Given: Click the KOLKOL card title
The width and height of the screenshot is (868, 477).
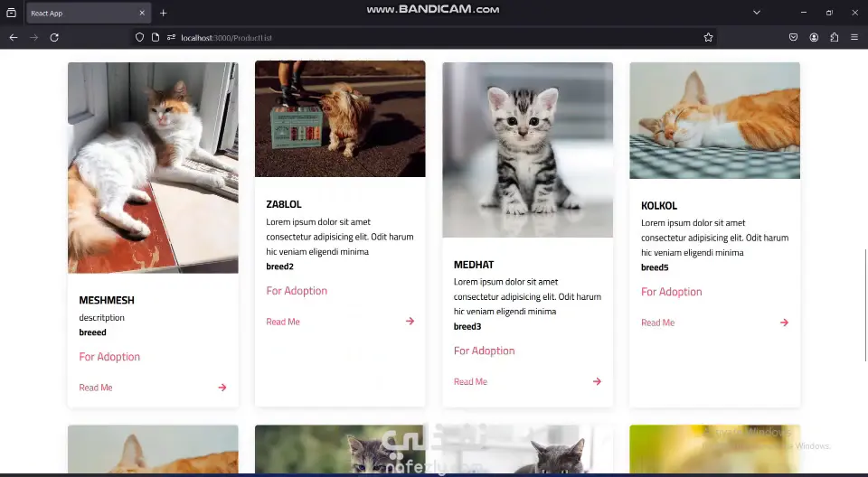Looking at the screenshot, I should click(659, 205).
